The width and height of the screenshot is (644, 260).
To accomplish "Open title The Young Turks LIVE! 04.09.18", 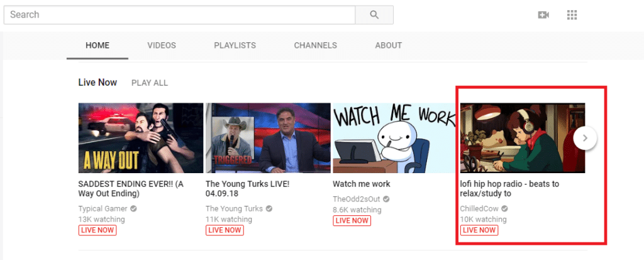I will (247, 189).
